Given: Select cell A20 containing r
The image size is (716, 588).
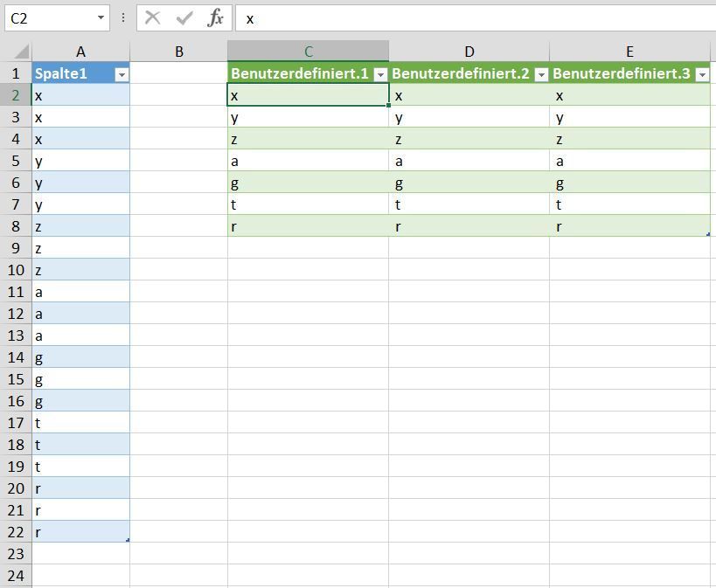Looking at the screenshot, I should 80,488.
